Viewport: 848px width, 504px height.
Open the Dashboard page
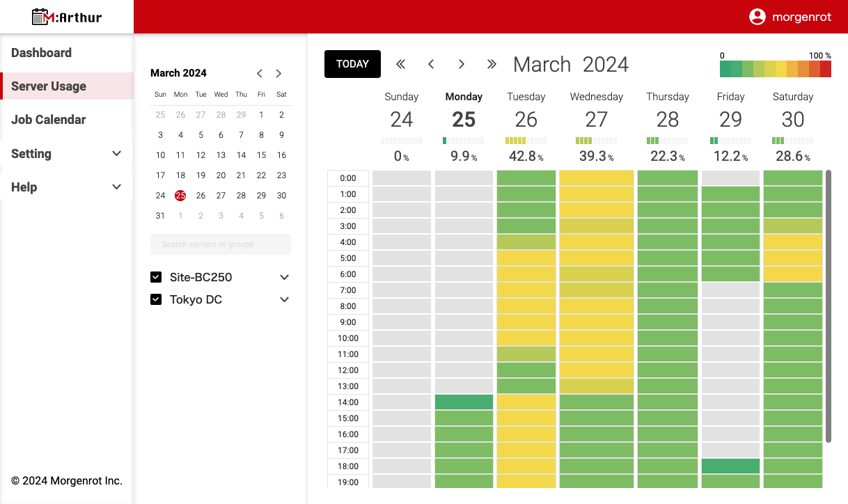pyautogui.click(x=42, y=53)
